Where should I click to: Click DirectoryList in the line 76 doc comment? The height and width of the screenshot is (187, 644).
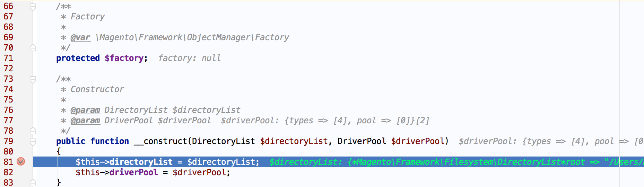136,110
